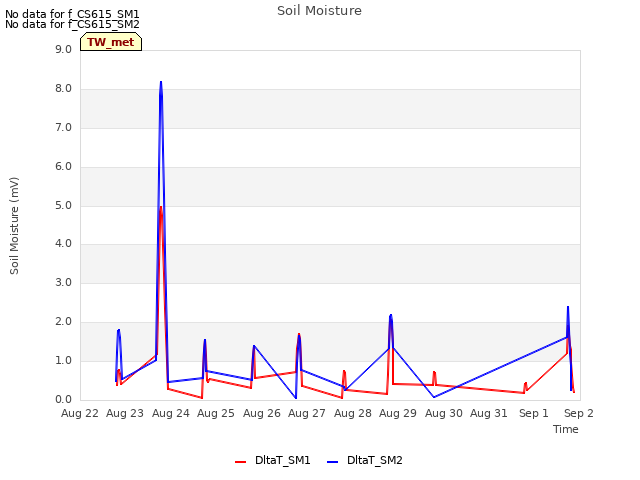Click the Aug 27 x-axis tick label
This screenshot has height=480, width=640.
[307, 413]
